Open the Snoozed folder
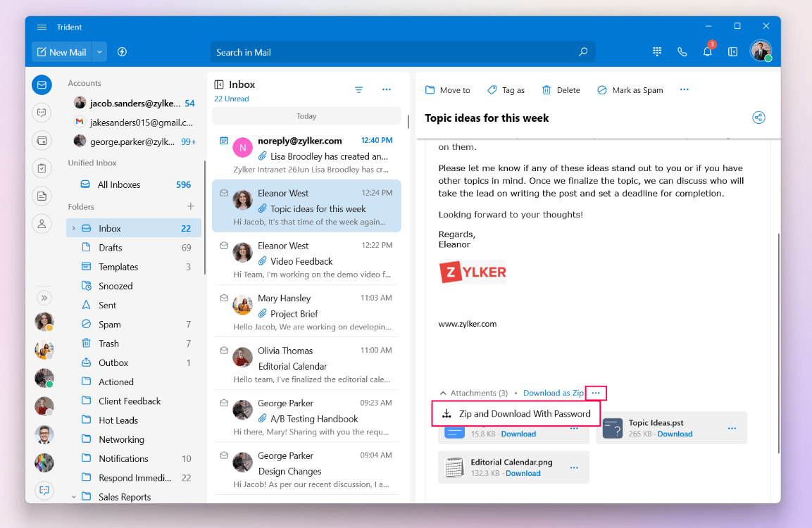The height and width of the screenshot is (528, 812). pos(134,286)
